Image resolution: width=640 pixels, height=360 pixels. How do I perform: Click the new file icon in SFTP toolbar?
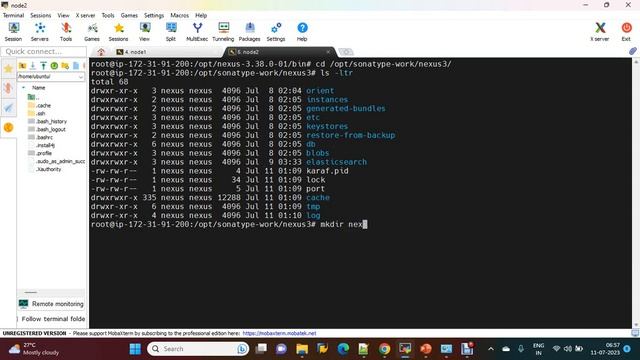tap(76, 66)
